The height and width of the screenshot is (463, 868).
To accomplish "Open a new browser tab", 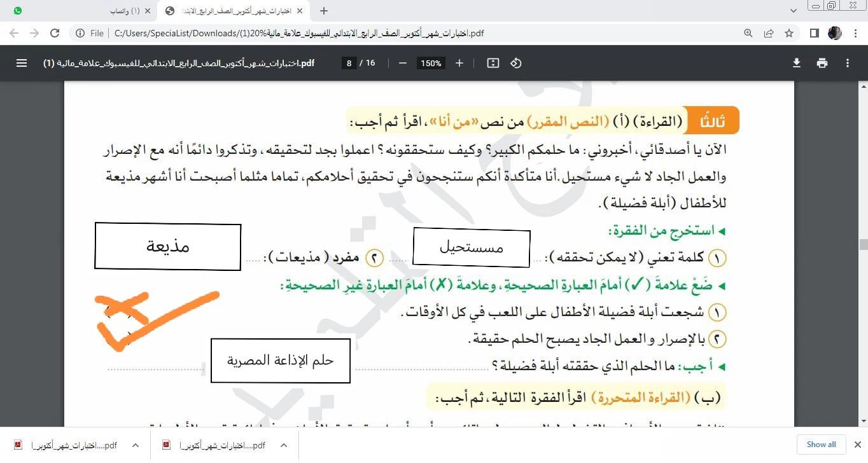I will point(324,11).
